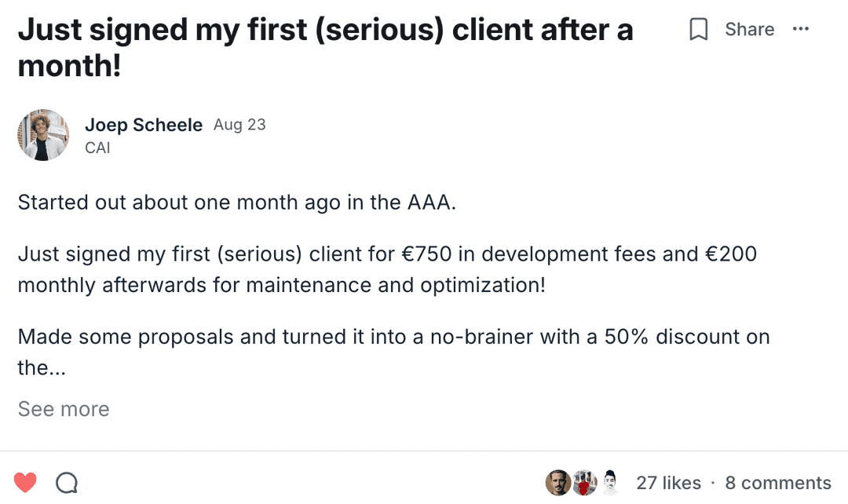This screenshot has height=504, width=848.
Task: Click the comment bubble icon
Action: 67,482
